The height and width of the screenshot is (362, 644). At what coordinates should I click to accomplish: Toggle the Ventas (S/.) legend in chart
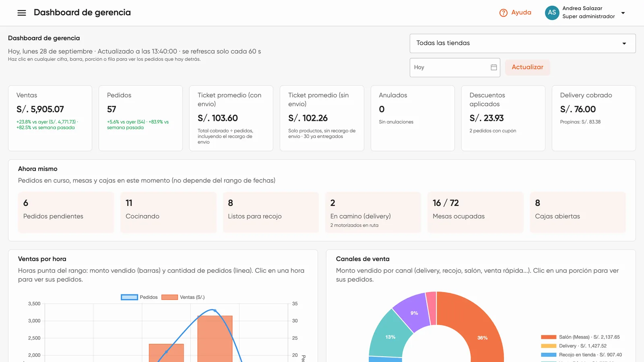[x=183, y=297]
